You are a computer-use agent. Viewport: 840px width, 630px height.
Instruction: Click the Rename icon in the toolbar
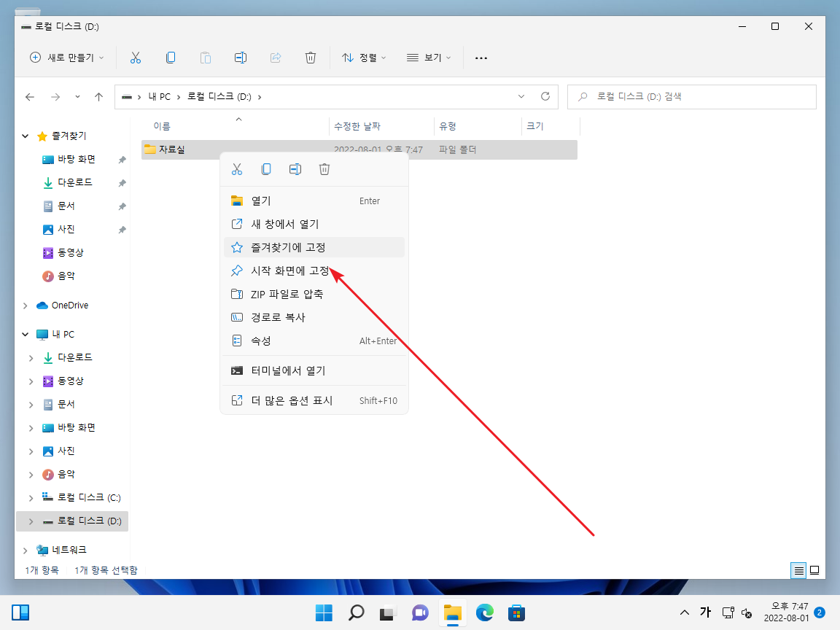pos(241,58)
